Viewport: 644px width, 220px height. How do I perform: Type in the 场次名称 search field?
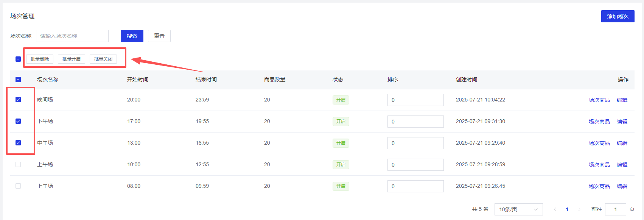pyautogui.click(x=72, y=36)
